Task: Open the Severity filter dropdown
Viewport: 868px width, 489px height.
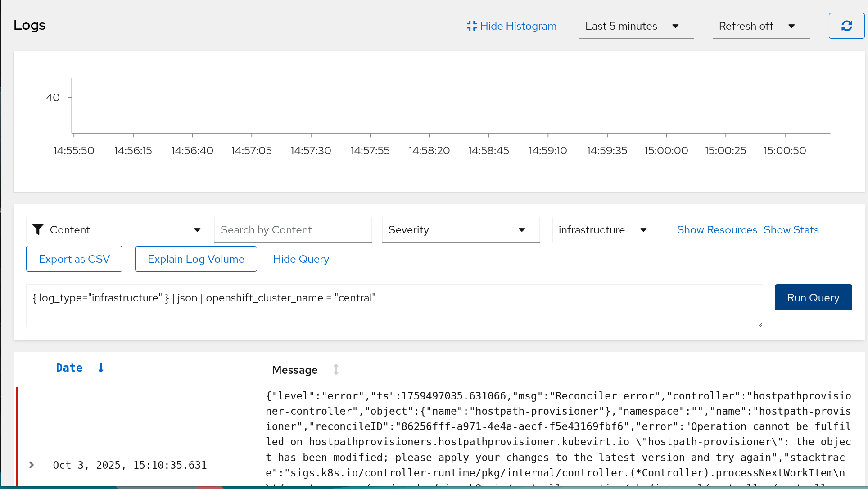Action: (461, 230)
